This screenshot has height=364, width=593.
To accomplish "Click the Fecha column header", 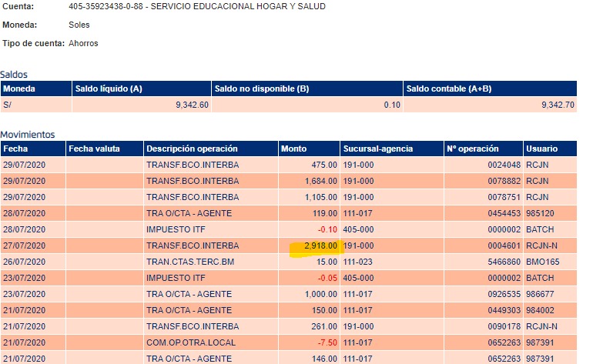I will tap(15, 149).
